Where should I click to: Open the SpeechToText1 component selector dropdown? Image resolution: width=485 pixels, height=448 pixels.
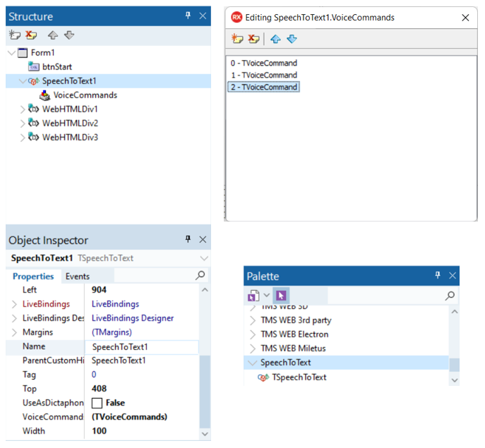[204, 258]
